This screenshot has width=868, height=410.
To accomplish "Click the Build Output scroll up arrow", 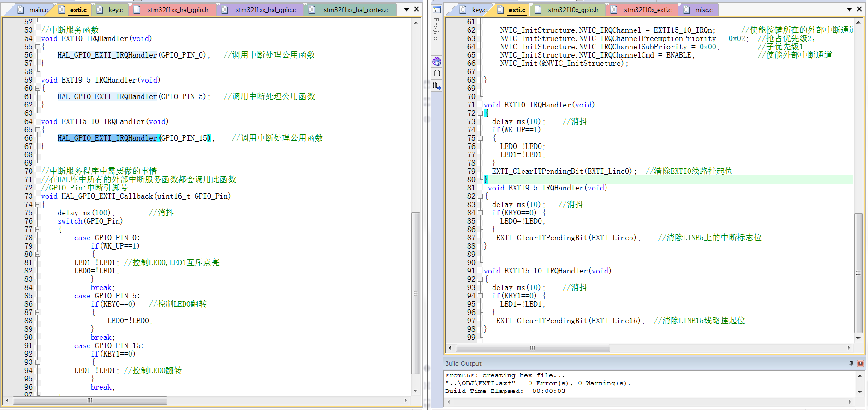I will pyautogui.click(x=860, y=376).
